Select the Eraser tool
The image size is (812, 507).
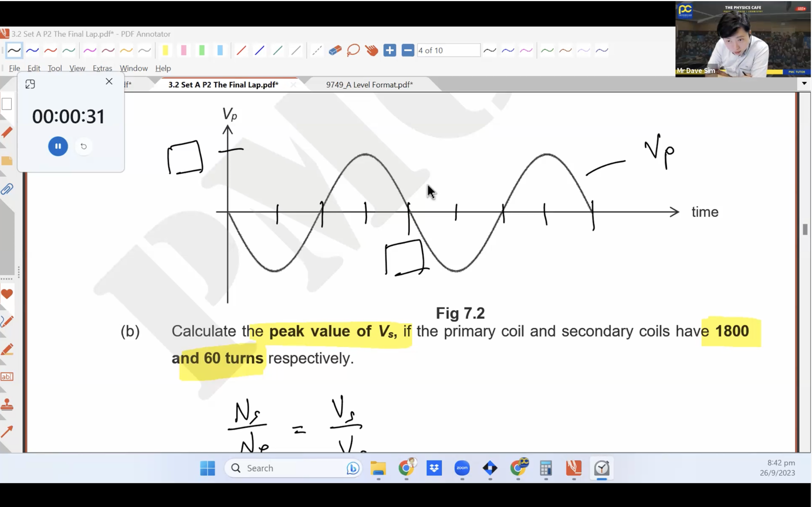(335, 50)
